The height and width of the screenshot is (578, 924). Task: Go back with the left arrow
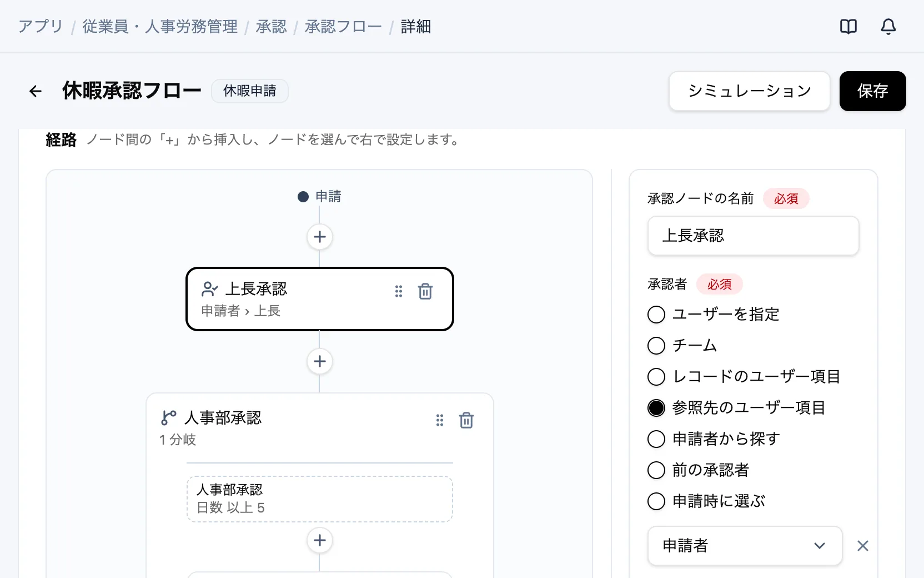(x=36, y=91)
